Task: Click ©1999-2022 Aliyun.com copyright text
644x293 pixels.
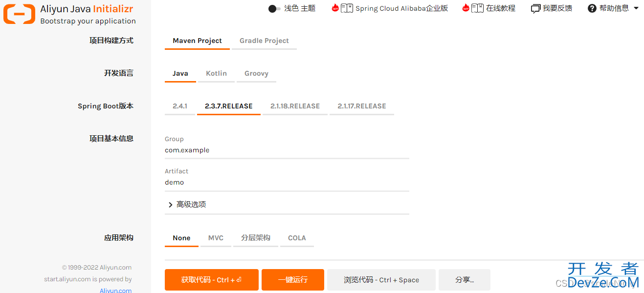Action: coord(97,268)
